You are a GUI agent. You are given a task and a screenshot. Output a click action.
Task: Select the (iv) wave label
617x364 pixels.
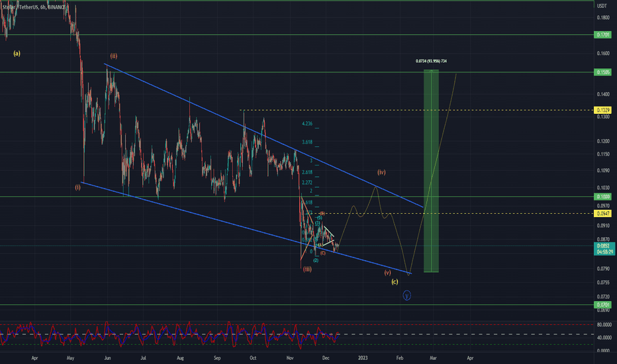(381, 172)
